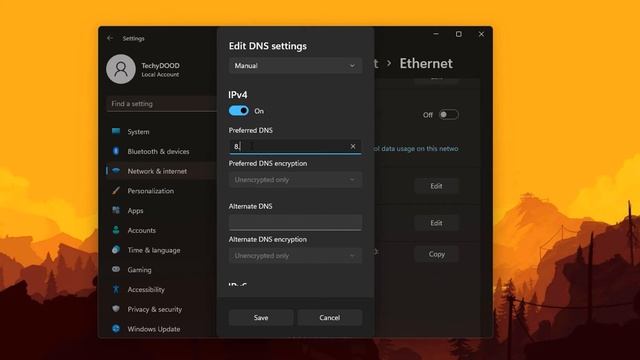Click the Network & internet wifi icon
640x360 pixels.
coord(116,171)
